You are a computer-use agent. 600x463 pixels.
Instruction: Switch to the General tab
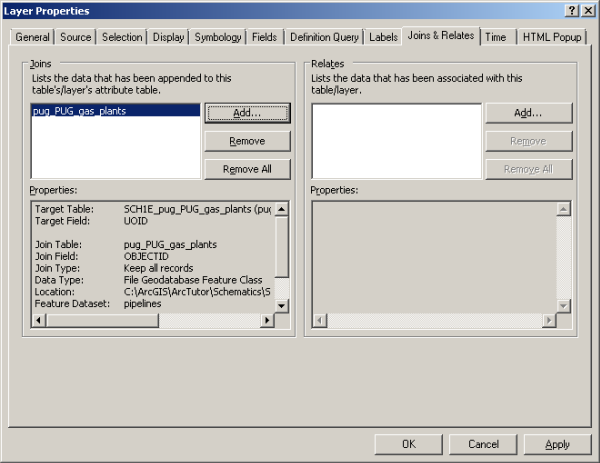[33, 37]
